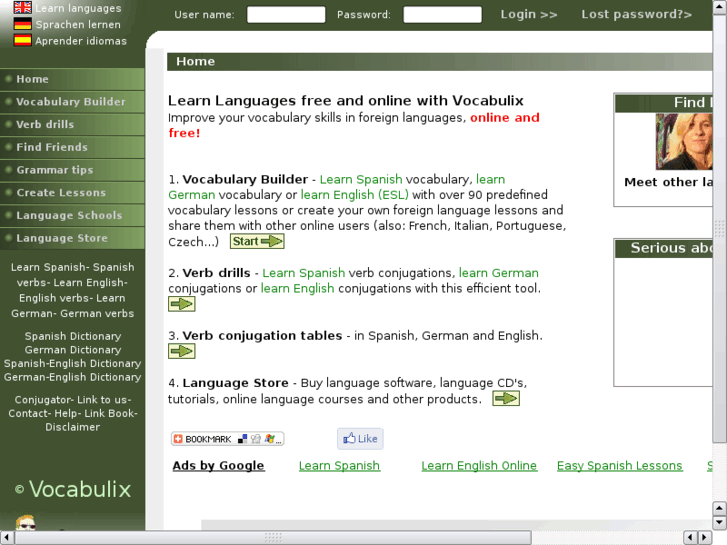Click the green arrow after Language Store text
This screenshot has width=727, height=545.
point(506,398)
